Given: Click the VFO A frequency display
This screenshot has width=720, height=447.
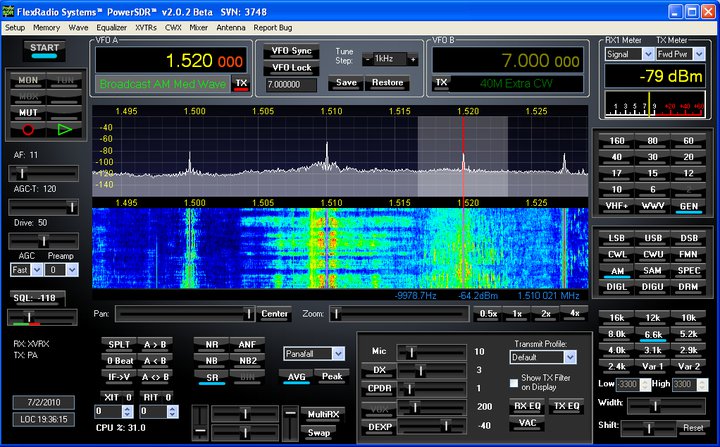Looking at the screenshot, I should tap(172, 60).
